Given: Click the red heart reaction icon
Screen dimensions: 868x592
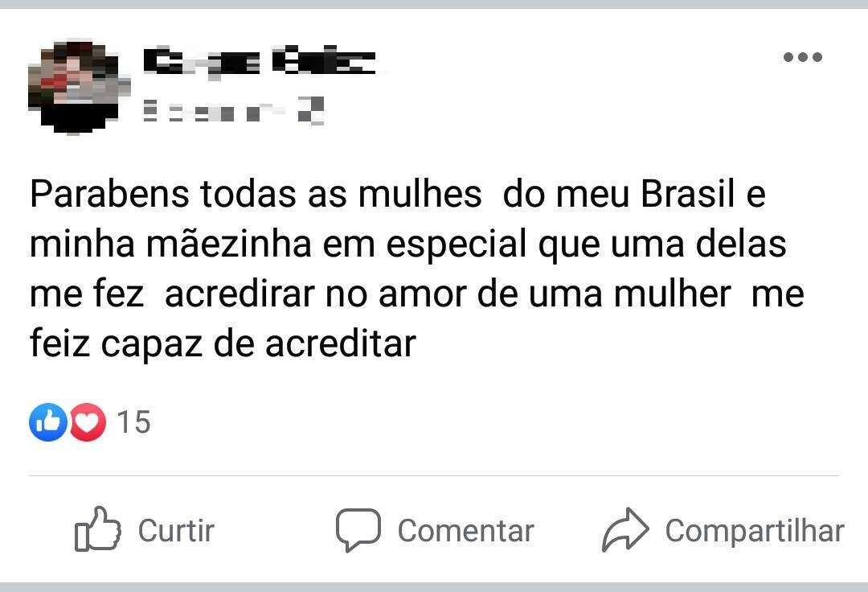Looking at the screenshot, I should click(87, 422).
